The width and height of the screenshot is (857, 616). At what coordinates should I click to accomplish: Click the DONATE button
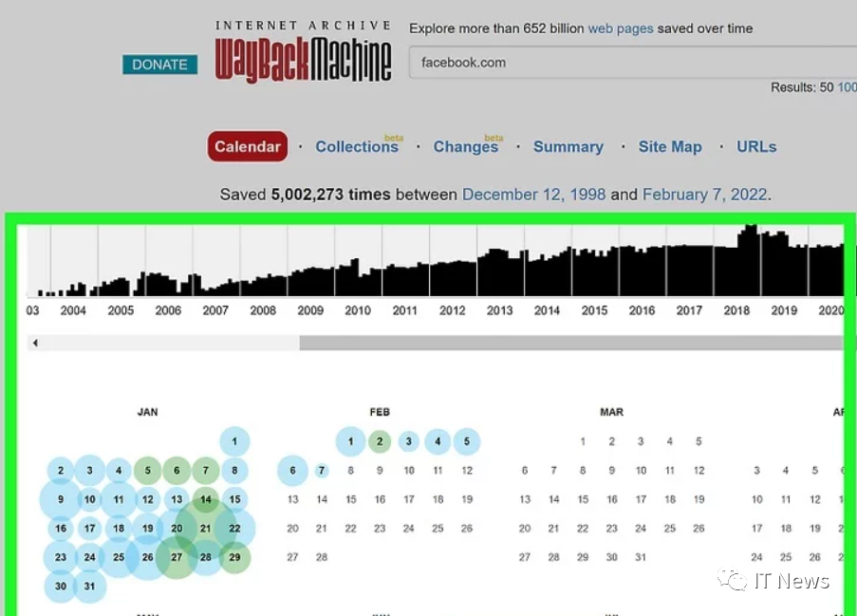coord(159,65)
